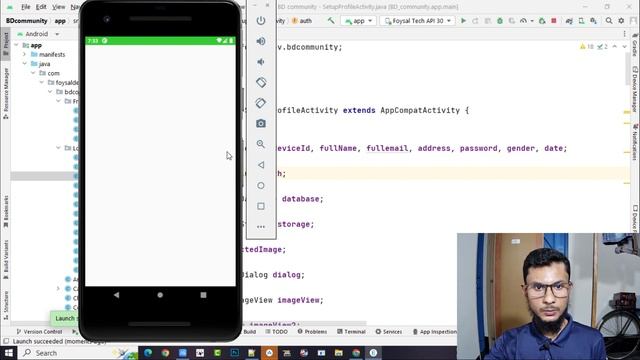Image resolution: width=640 pixels, height=360 pixels.
Task: Click the fullemail variable in code
Action: 387,148
